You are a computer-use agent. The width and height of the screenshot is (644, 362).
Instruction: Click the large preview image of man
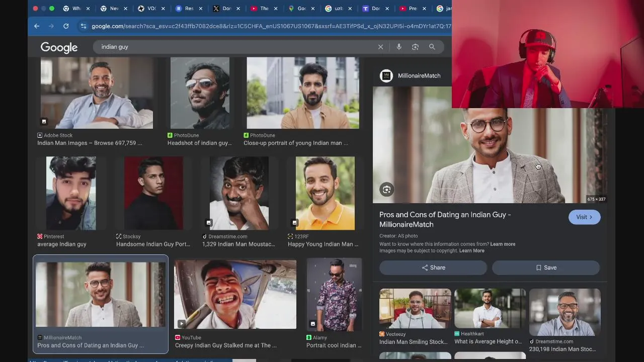(x=490, y=145)
